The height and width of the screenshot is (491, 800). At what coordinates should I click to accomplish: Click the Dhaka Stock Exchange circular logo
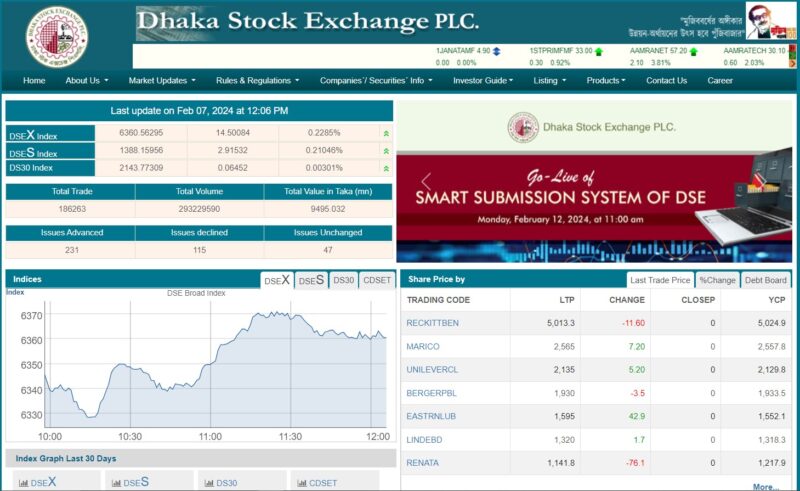(x=57, y=35)
